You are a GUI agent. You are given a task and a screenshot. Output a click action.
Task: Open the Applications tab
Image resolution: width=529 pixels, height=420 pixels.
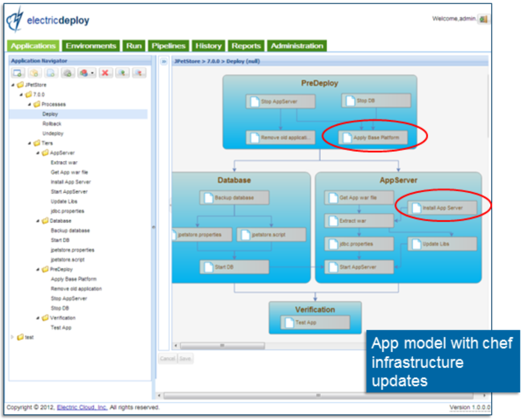point(33,46)
